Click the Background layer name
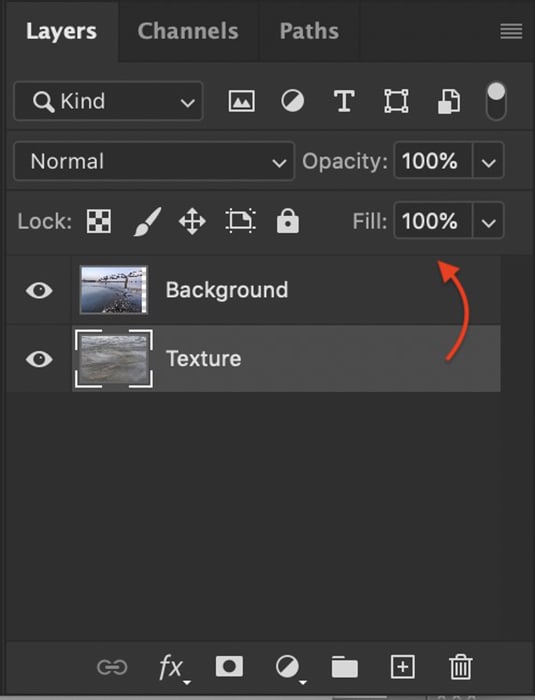The width and height of the screenshot is (535, 700). click(x=227, y=290)
